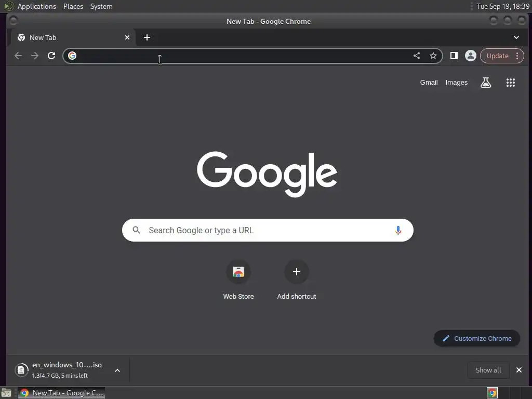Viewport: 532px width, 399px height.
Task: Click the Google search box
Action: coord(268,230)
